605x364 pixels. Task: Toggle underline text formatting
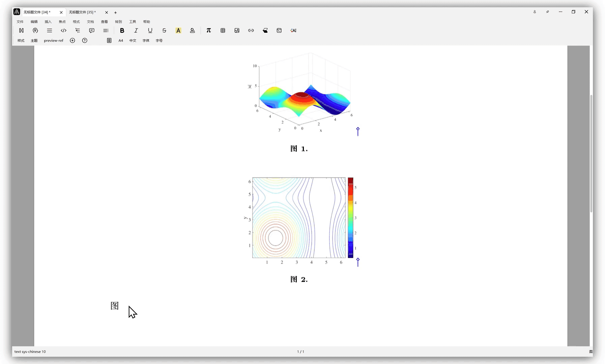coord(150,30)
